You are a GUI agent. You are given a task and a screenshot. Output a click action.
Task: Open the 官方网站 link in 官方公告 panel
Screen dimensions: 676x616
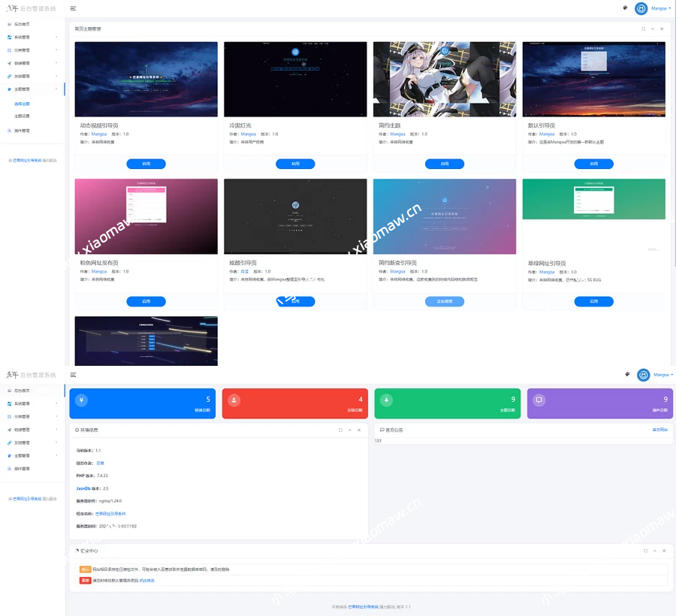pos(659,430)
